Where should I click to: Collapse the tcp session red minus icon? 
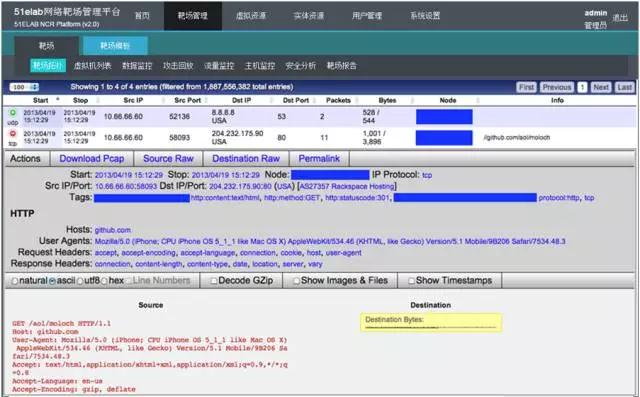tap(13, 134)
